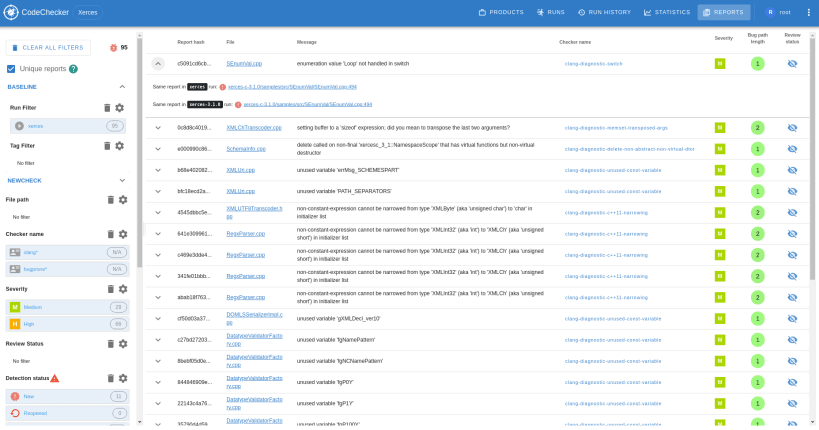Go to the Statistics tab
Screen dimensions: 819x430
[667, 12]
